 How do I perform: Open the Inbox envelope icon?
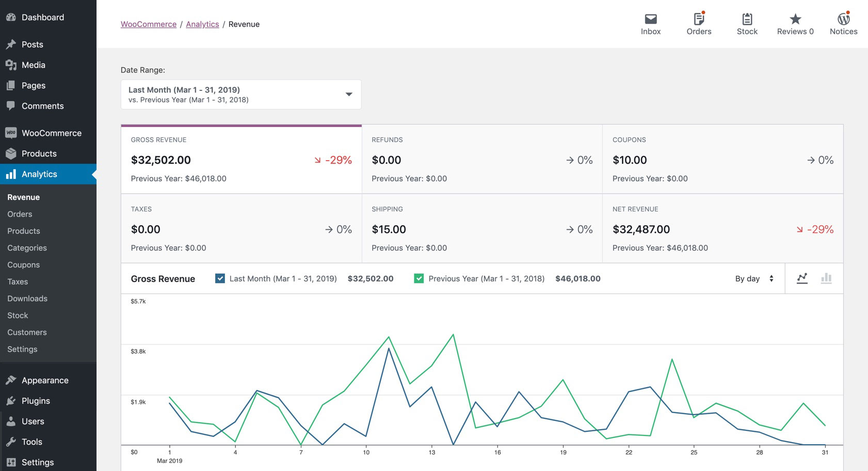coord(651,20)
